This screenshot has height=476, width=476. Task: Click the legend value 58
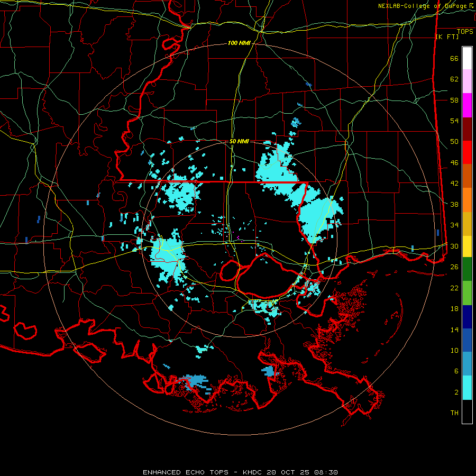(454, 100)
